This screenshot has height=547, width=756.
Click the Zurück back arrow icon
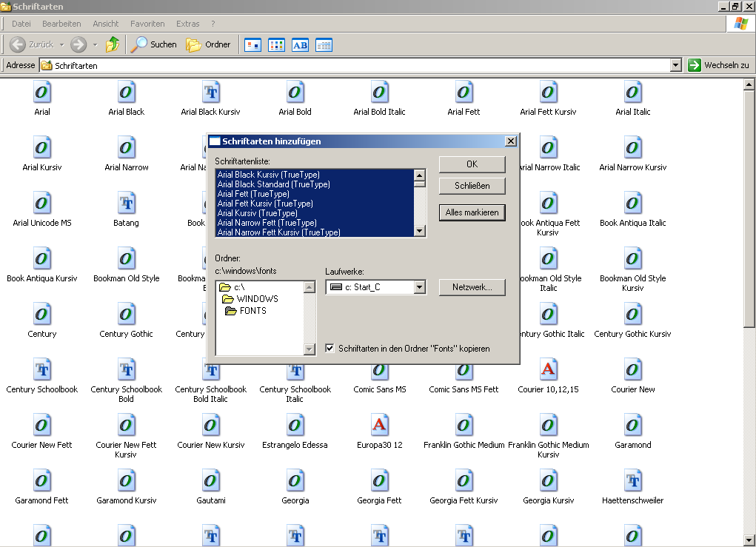(x=18, y=44)
